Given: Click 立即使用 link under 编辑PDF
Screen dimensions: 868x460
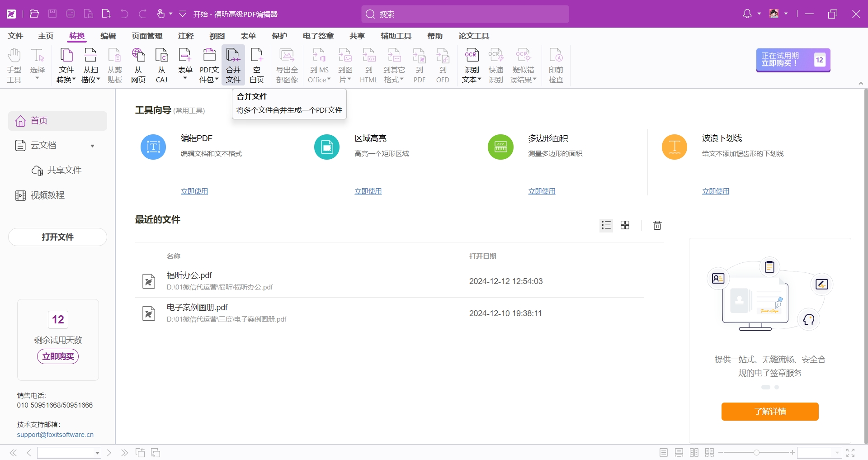Looking at the screenshot, I should [x=194, y=191].
